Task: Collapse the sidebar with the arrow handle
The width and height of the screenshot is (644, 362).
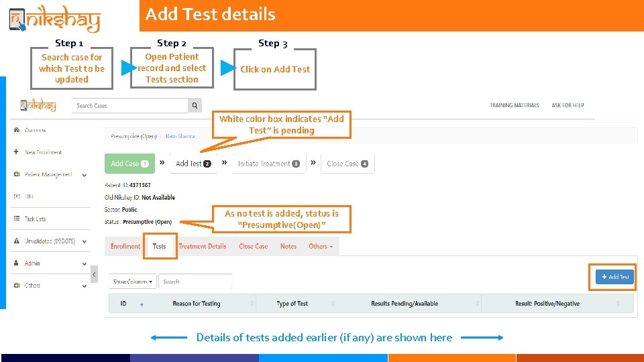Action: (94, 274)
